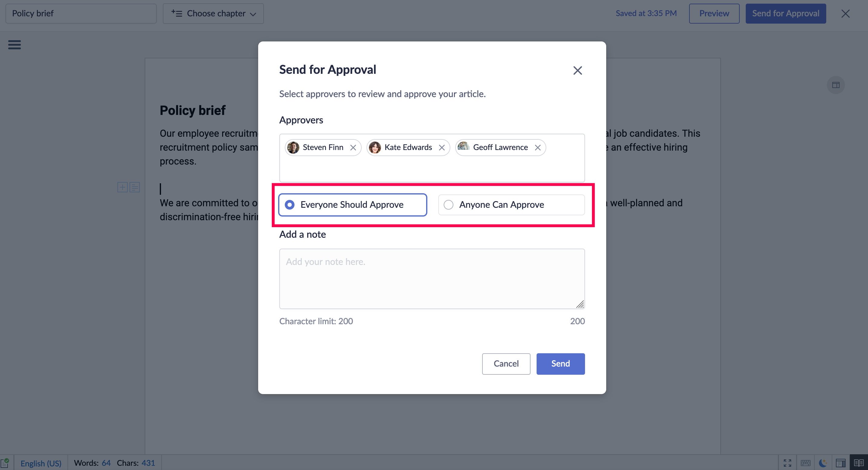Click into the Add a note textarea
Screen dimensions: 868x470
(x=432, y=279)
